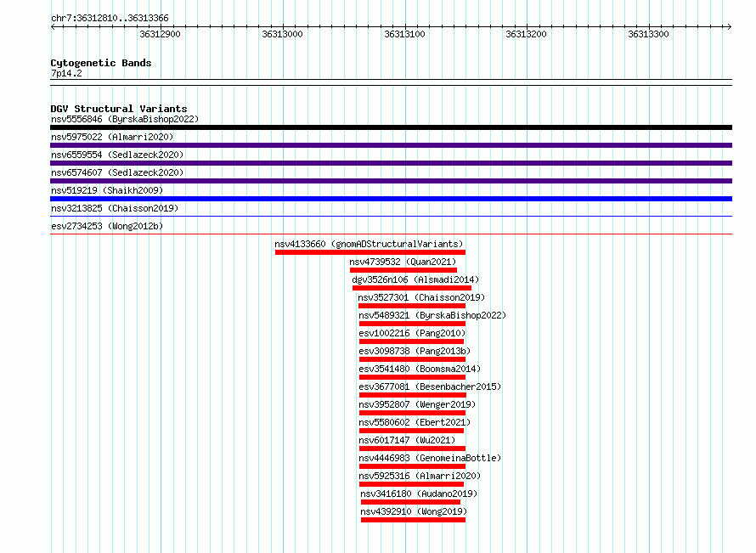756x553 pixels.
Task: Open nsv3416180 (Audano2019) variant
Action: [419, 494]
